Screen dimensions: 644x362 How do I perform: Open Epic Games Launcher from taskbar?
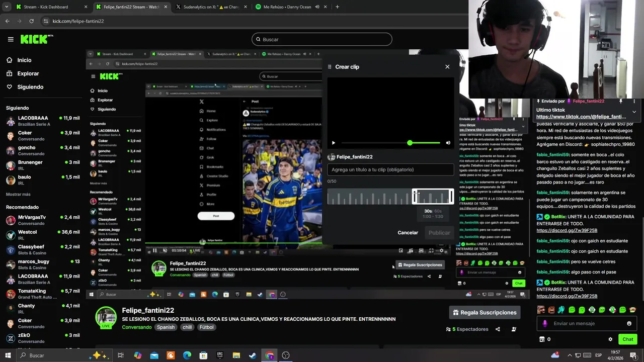click(x=220, y=355)
